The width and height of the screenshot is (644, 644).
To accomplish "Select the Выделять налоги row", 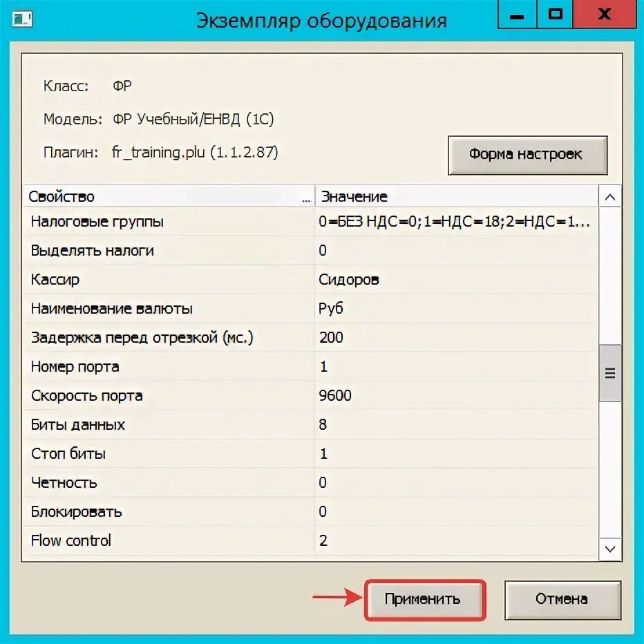I will [x=310, y=251].
